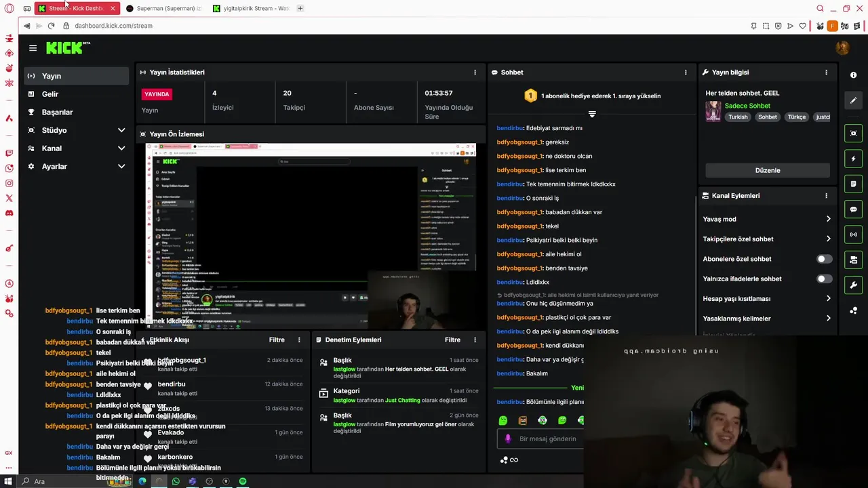Open Yayın İstatistikleri panel options menu
Viewport: 868px width, 488px height.
[475, 72]
